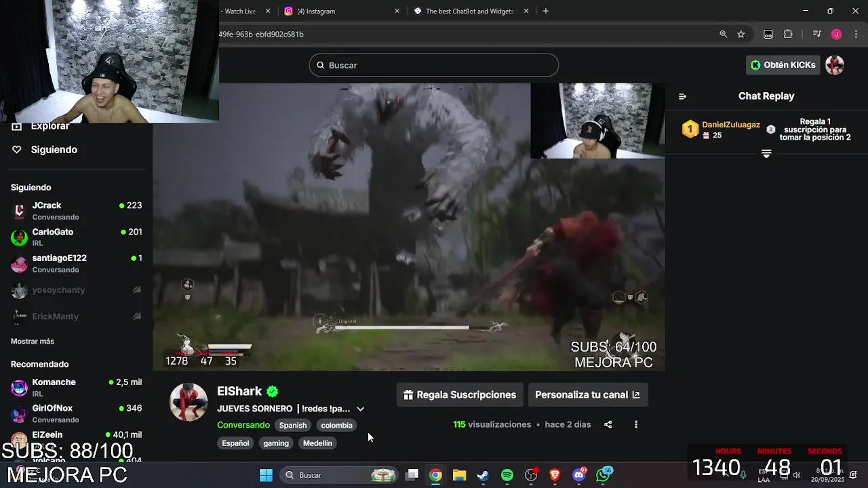Open CarloGato's channel in sidebar
The image size is (868, 488).
[76, 237]
